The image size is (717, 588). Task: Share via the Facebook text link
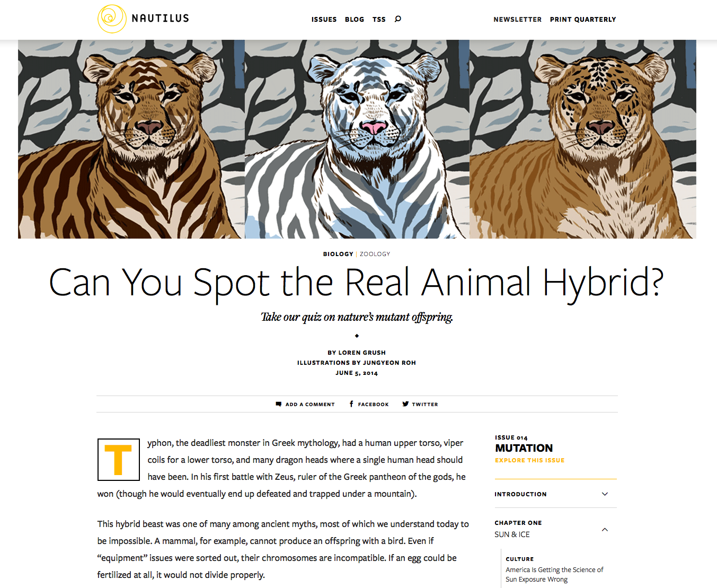373,405
